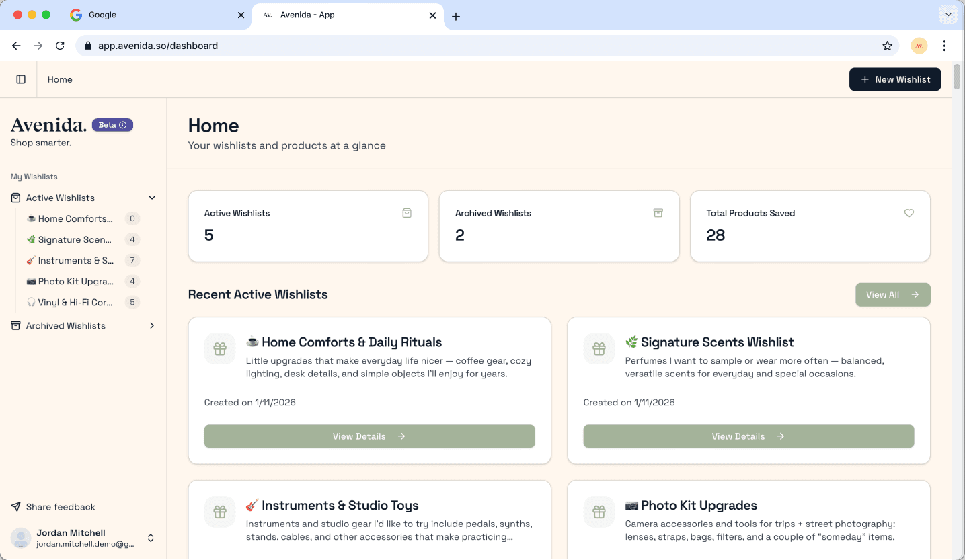
Task: Click the gift icon on Home Comforts card
Action: pyautogui.click(x=220, y=349)
